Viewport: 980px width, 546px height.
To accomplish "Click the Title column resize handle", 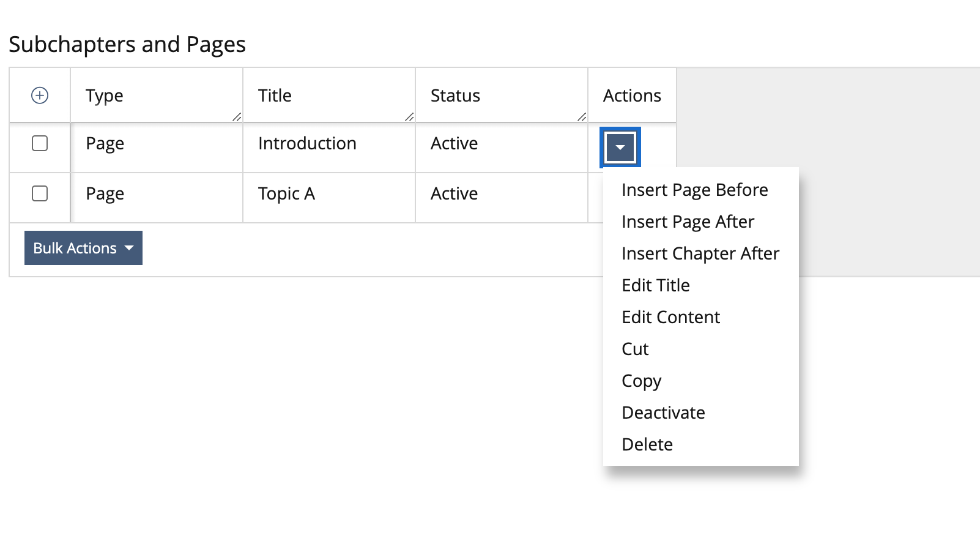I will pyautogui.click(x=409, y=116).
